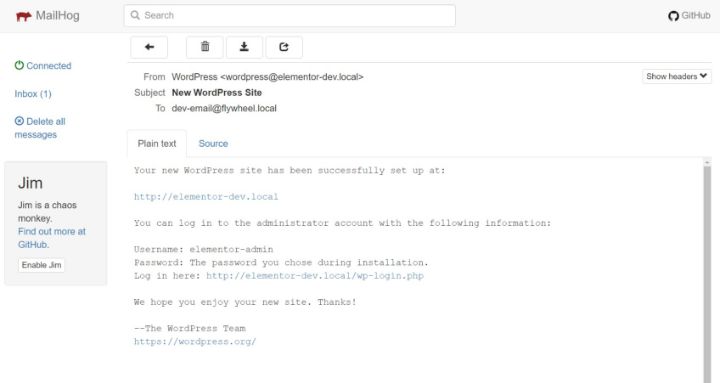Screen dimensions: 720x383
Task: Open the GitHub link in header
Action: [x=689, y=16]
